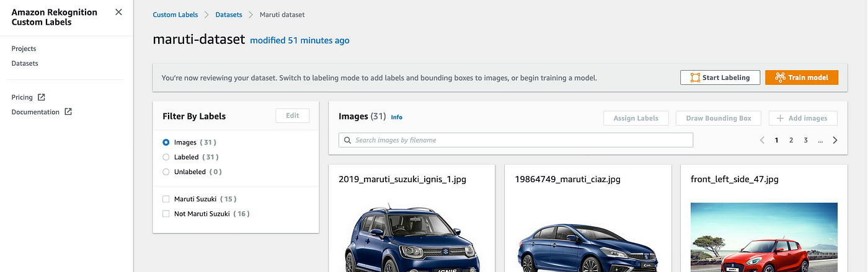Open the Pricing link in sidebar
Screen dimensions: 868x272
[x=22, y=97]
